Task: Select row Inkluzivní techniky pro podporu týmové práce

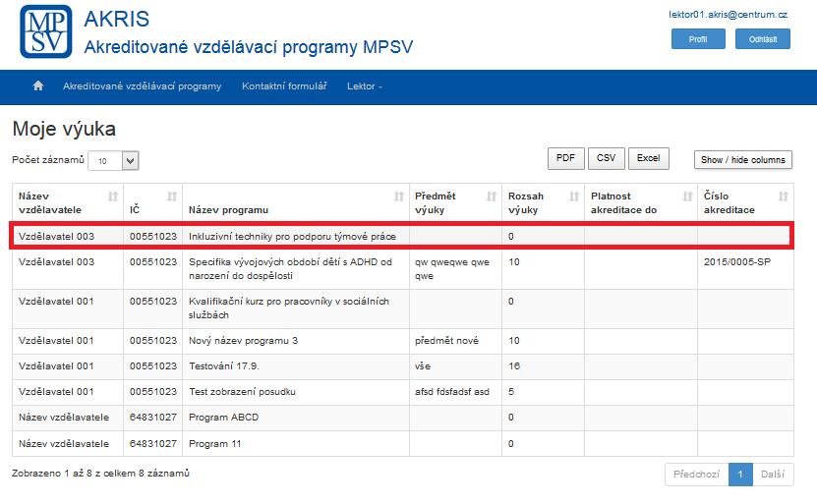Action: click(x=402, y=236)
